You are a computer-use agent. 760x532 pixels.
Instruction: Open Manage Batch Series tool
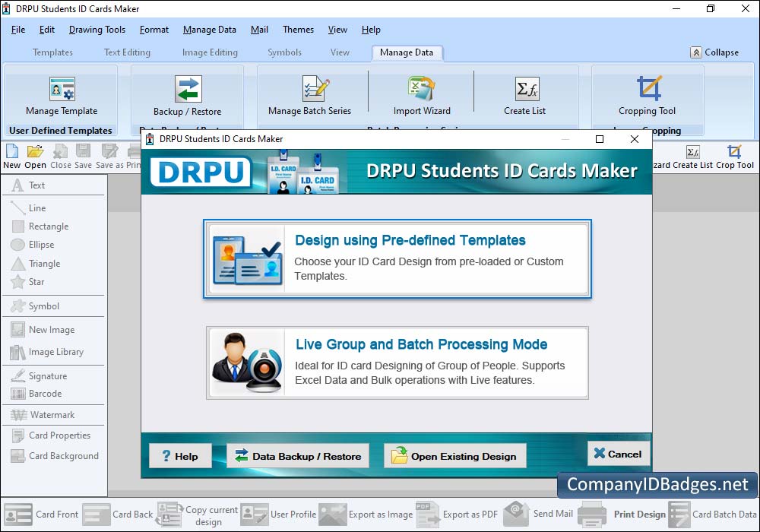(x=310, y=96)
